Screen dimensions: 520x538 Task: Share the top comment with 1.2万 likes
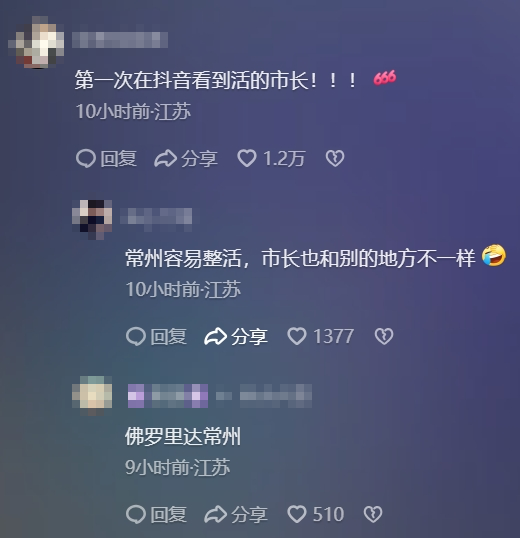click(x=186, y=159)
